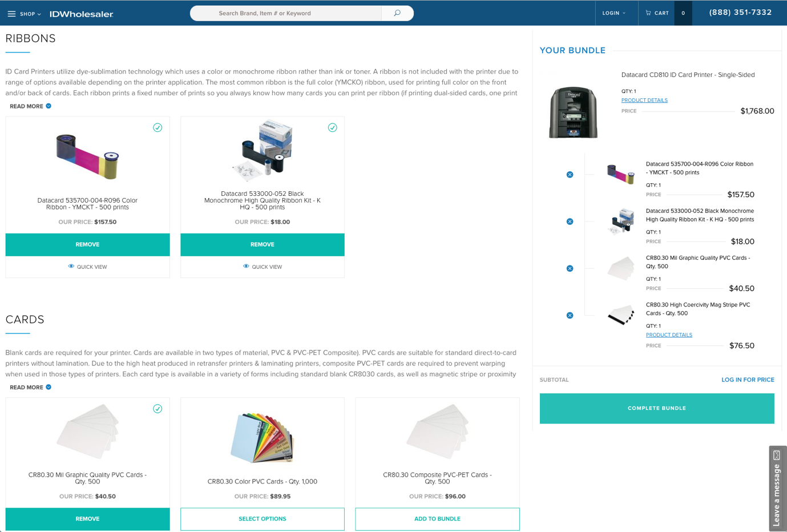787x532 pixels.
Task: Click bundle price $76.50
Action: [x=741, y=346]
